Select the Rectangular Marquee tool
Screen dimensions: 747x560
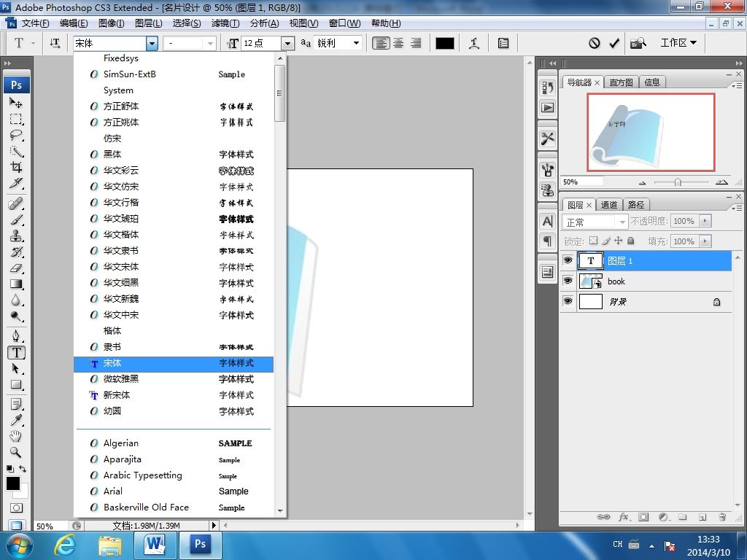[16, 119]
